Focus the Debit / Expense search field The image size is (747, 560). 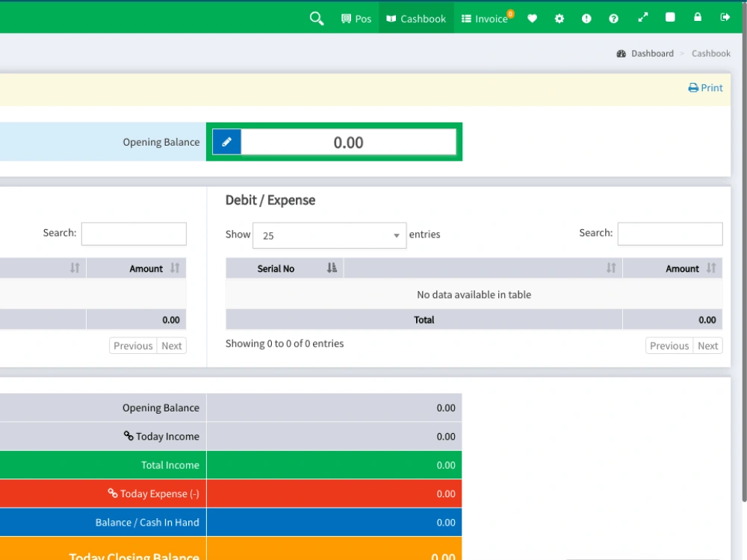(x=670, y=234)
